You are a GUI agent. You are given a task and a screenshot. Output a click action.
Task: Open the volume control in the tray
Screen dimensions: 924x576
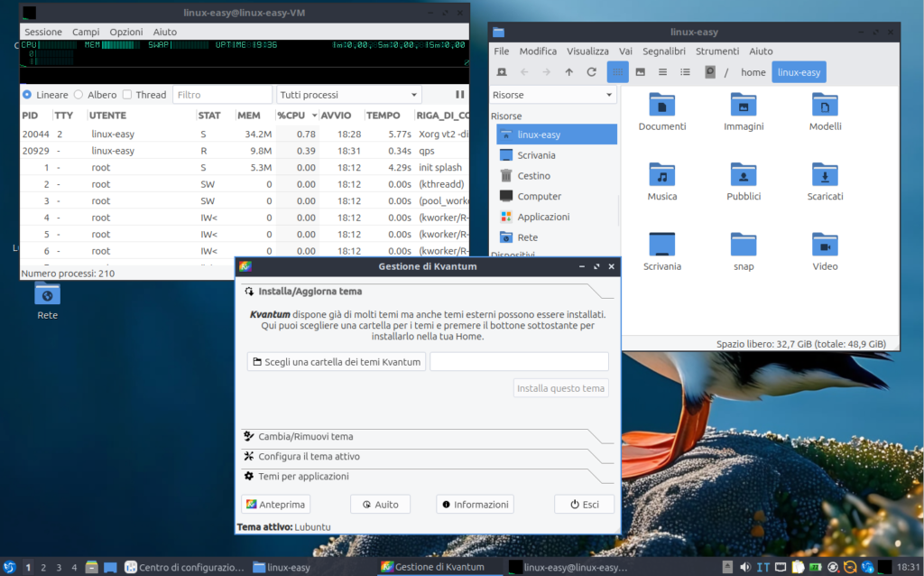(x=745, y=567)
